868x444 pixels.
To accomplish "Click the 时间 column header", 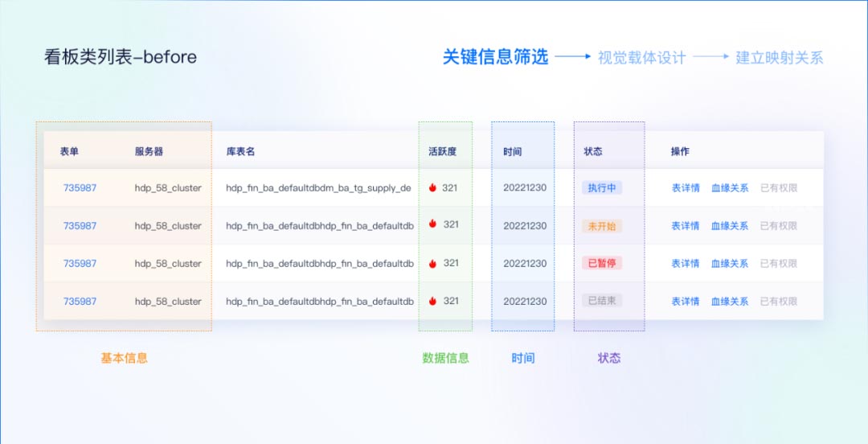I will pos(513,151).
